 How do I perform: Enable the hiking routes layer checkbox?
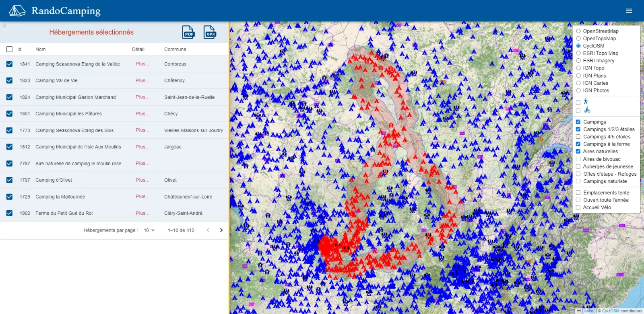coord(578,103)
